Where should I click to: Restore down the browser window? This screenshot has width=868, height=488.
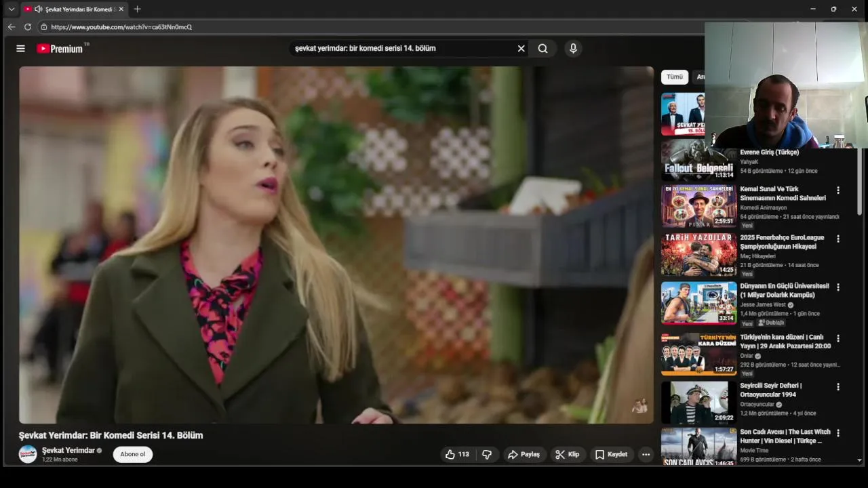click(833, 9)
